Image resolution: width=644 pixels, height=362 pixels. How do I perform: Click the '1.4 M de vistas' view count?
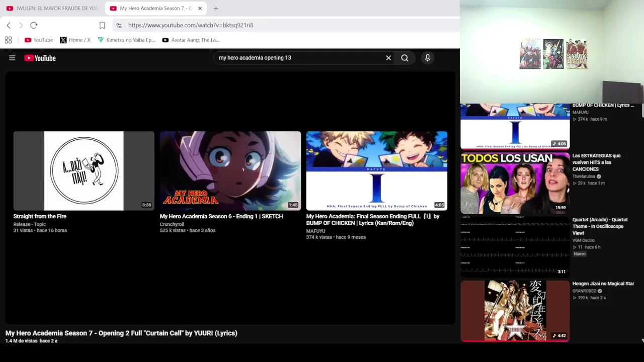[22, 341]
